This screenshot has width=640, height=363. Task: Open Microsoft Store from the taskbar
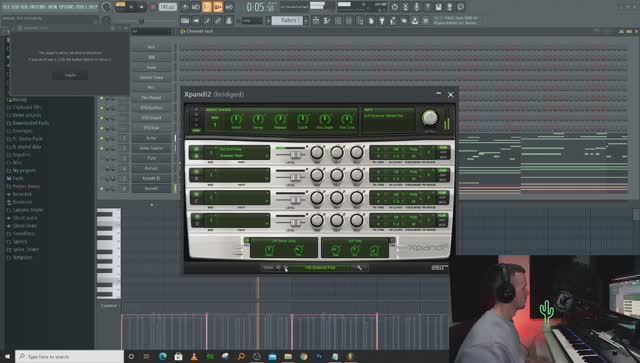178,356
